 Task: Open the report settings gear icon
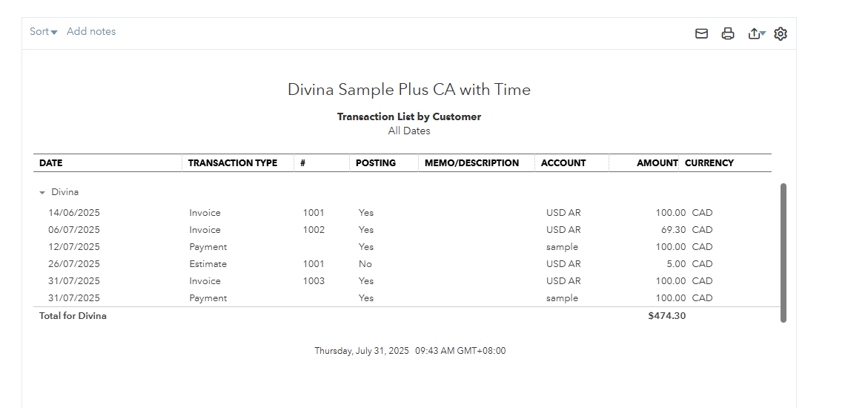[781, 34]
